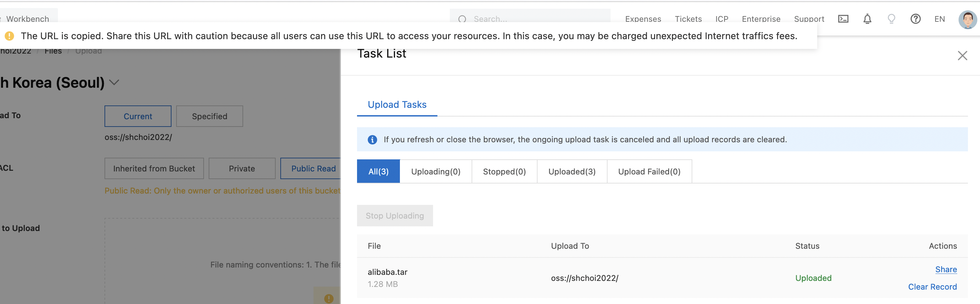This screenshot has height=304, width=980.
Task: Set ACL to Inherited from Bucket
Action: click(x=154, y=168)
